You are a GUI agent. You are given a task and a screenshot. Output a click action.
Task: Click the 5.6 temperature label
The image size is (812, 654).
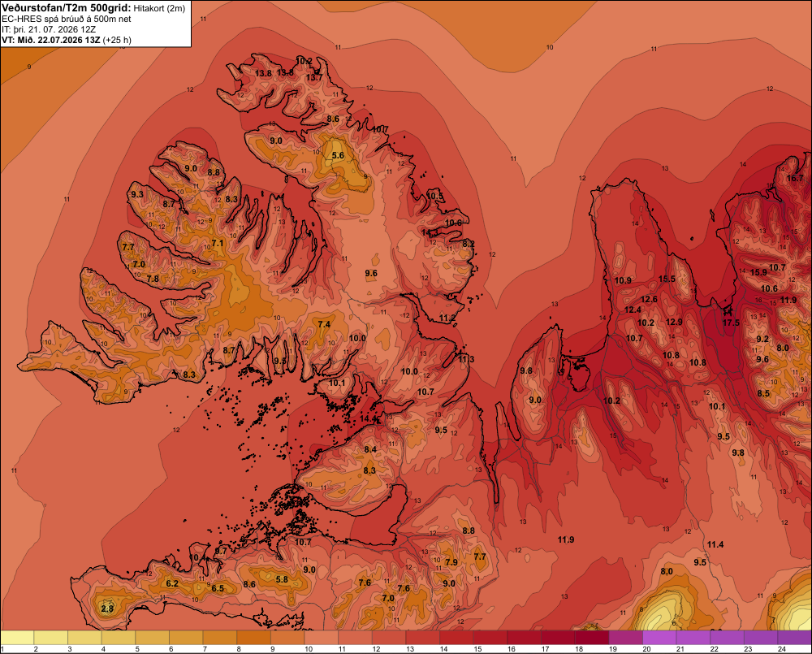(x=338, y=155)
